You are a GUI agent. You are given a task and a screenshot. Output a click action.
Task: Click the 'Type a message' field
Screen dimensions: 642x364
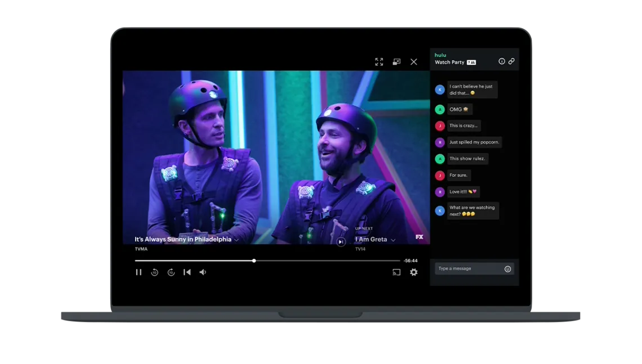click(x=467, y=269)
